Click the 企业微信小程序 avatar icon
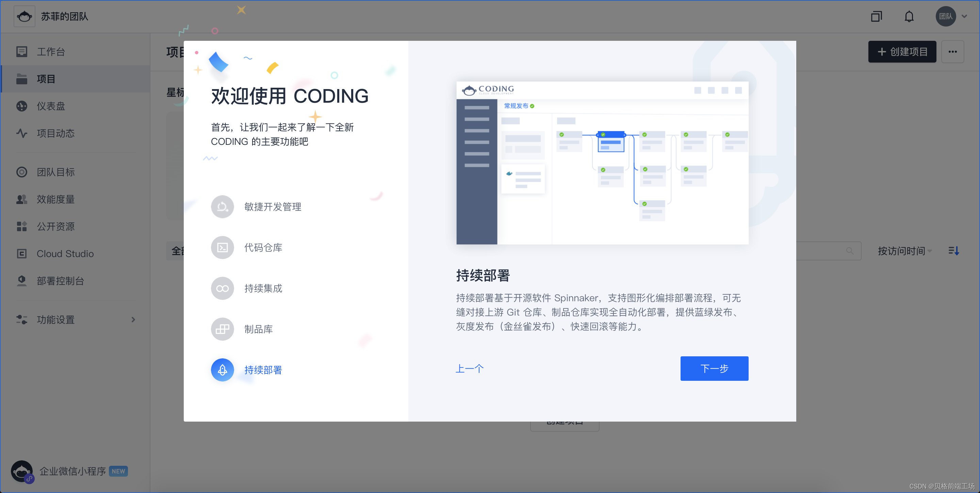The height and width of the screenshot is (493, 980). point(22,472)
